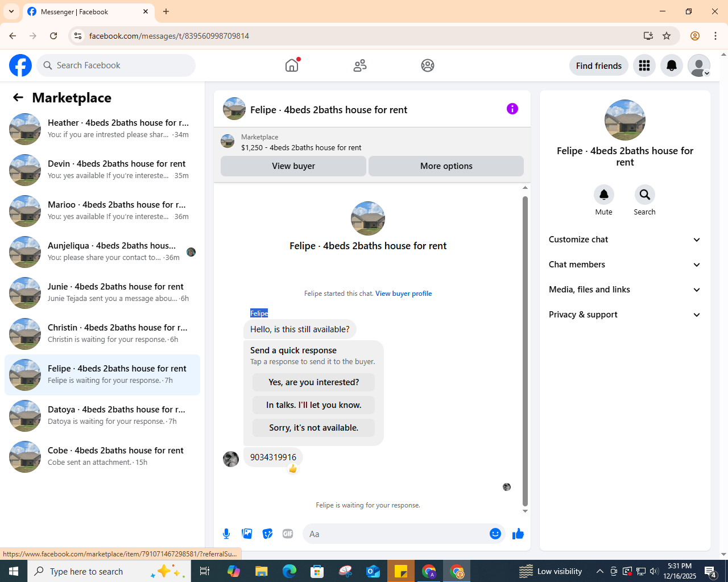The width and height of the screenshot is (728, 582).
Task: Click the thumbs-up reaction on message
Action: tap(293, 469)
